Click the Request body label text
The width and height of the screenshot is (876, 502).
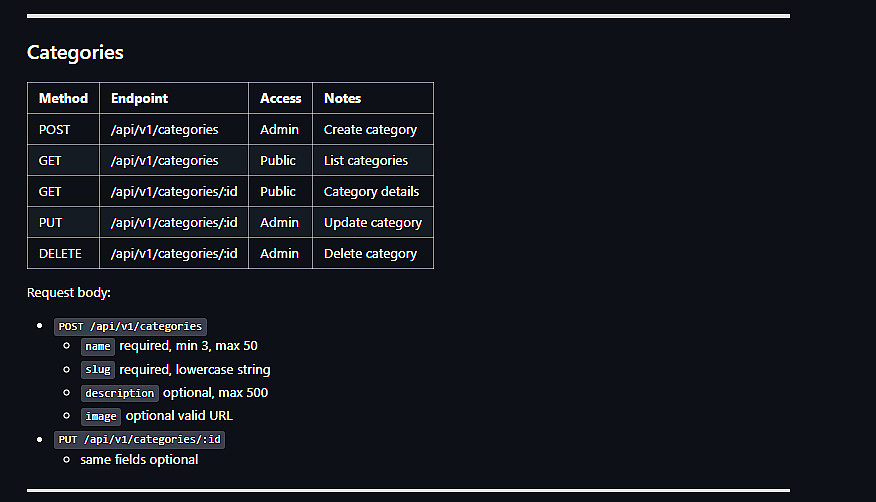pyautogui.click(x=68, y=293)
